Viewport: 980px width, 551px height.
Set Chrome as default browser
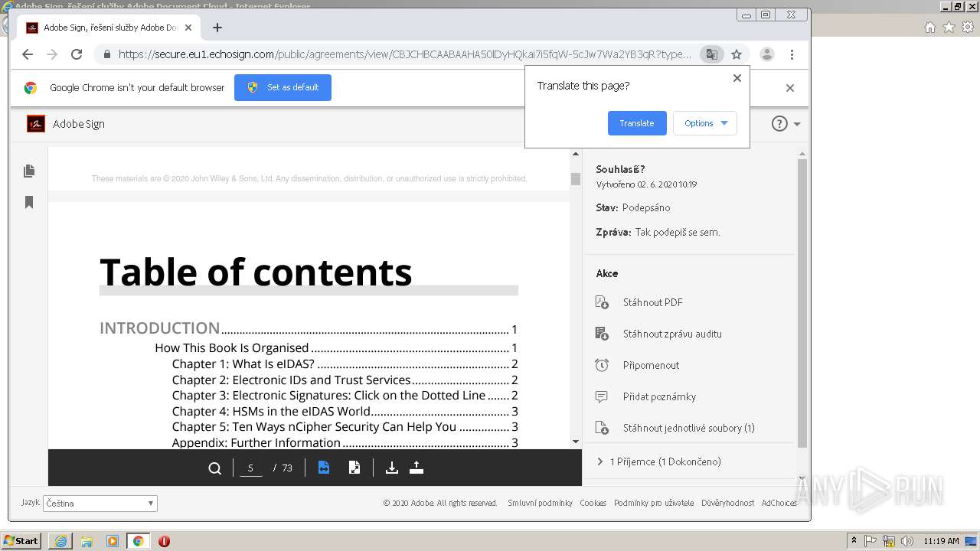[x=283, y=87]
